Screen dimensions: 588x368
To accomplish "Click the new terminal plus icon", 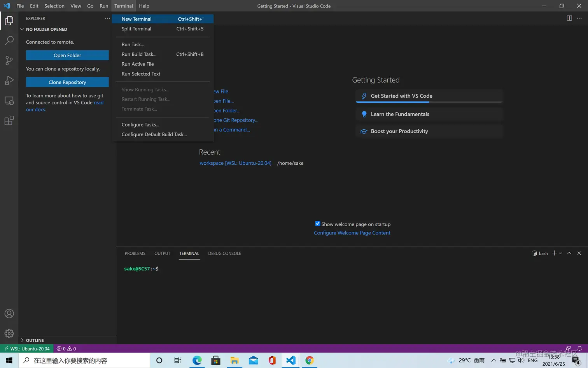I will [x=555, y=253].
